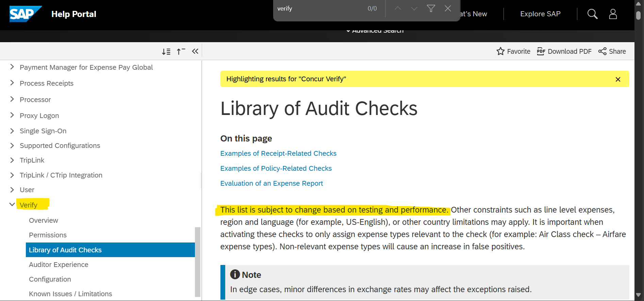Share this help page
Viewport: 644px width, 301px height.
pos(612,51)
